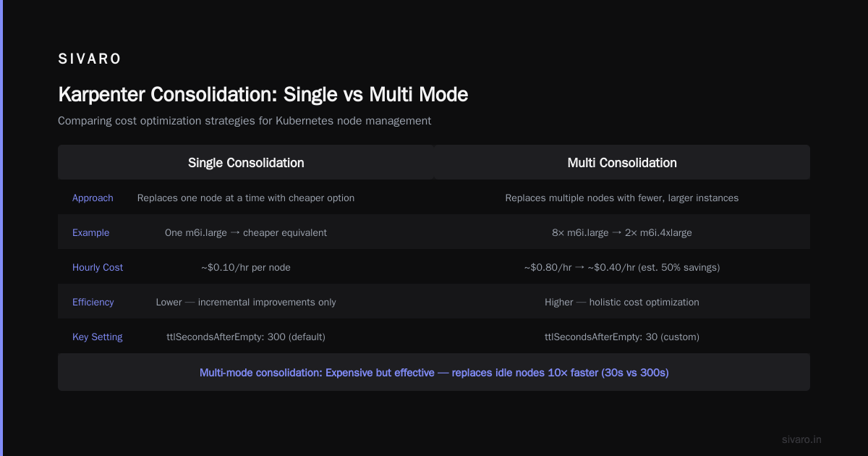Click the '8× m6i.large → 2× m6i.4xlarge' cell
The image size is (868, 456).
tap(622, 232)
